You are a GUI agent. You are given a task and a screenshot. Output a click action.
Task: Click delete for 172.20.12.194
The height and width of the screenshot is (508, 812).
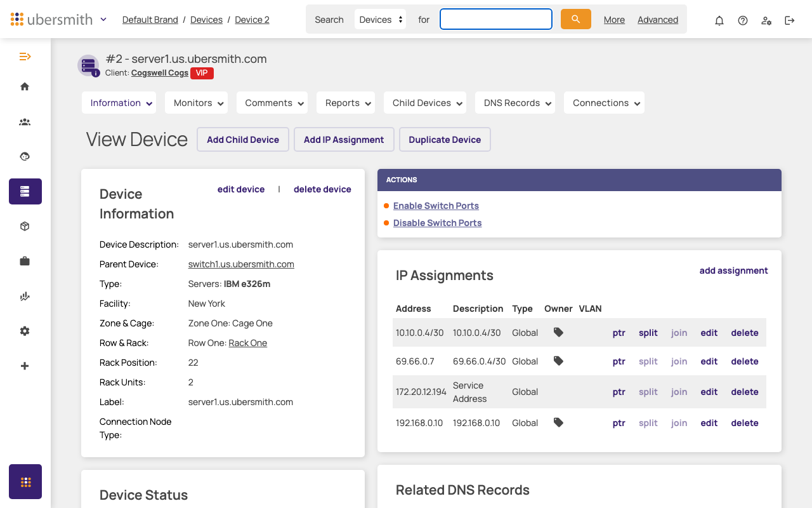tap(745, 392)
